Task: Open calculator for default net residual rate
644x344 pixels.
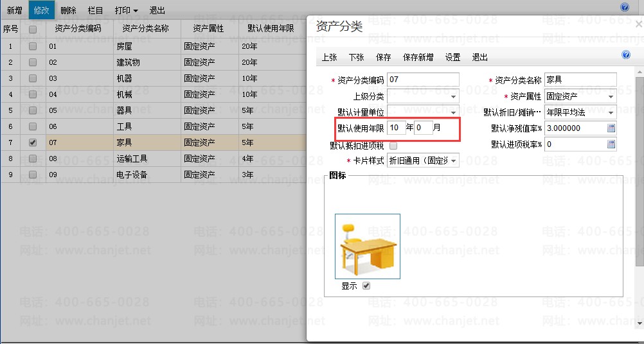Action: click(x=611, y=128)
